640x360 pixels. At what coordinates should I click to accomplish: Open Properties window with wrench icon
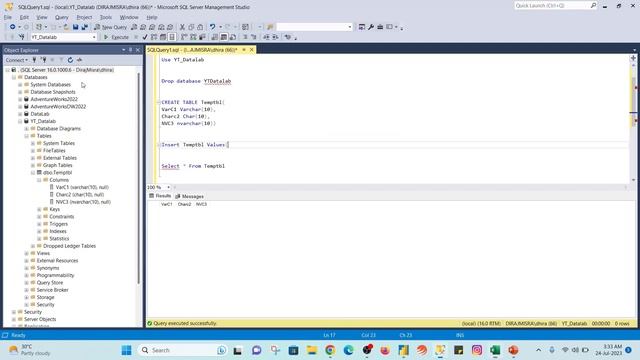click(371, 27)
